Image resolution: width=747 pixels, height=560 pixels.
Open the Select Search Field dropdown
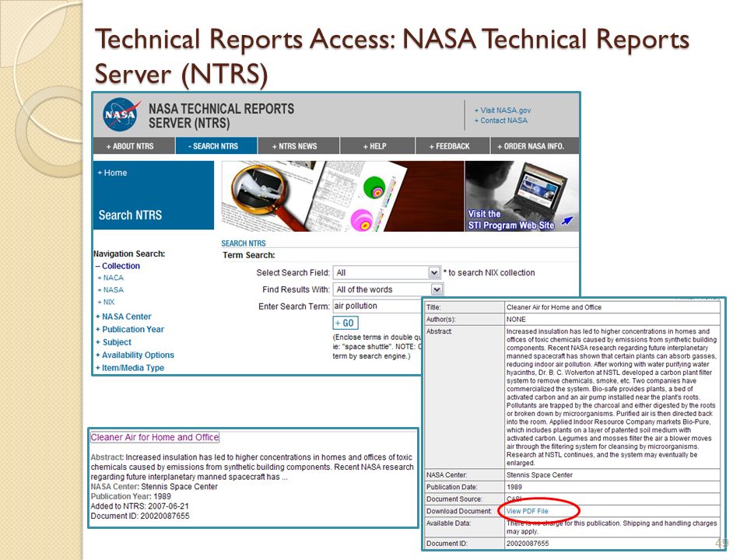387,272
